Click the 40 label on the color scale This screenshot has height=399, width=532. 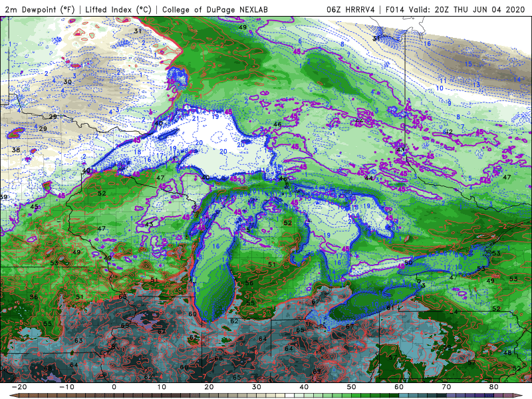tap(304, 387)
